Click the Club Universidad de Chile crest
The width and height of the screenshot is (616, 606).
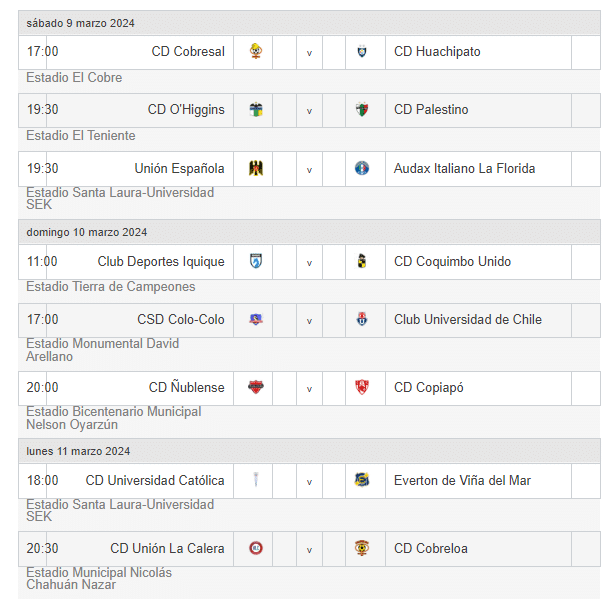pos(362,320)
